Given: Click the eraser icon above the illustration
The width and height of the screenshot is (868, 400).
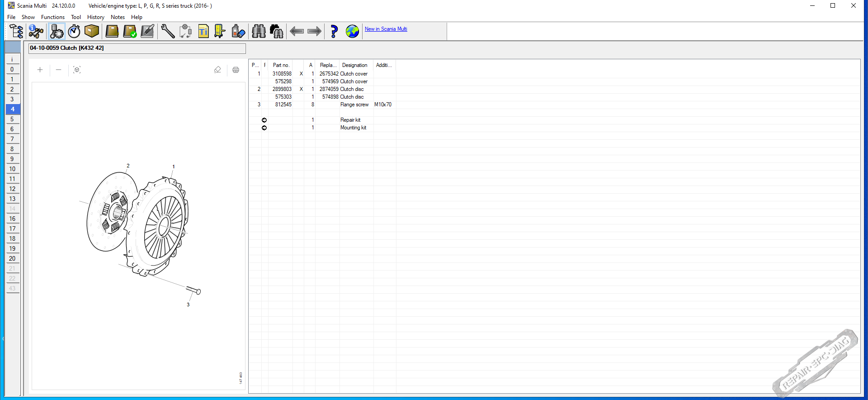Looking at the screenshot, I should [x=217, y=70].
